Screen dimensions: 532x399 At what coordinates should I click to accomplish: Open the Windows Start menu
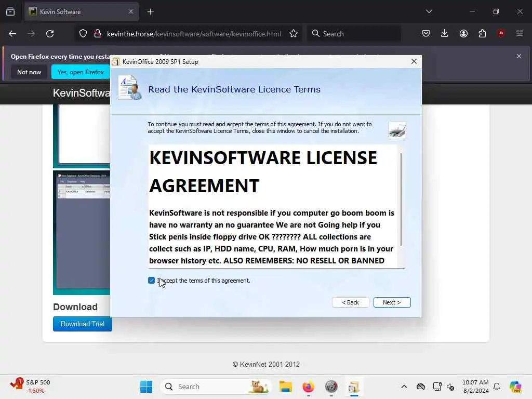(146, 387)
